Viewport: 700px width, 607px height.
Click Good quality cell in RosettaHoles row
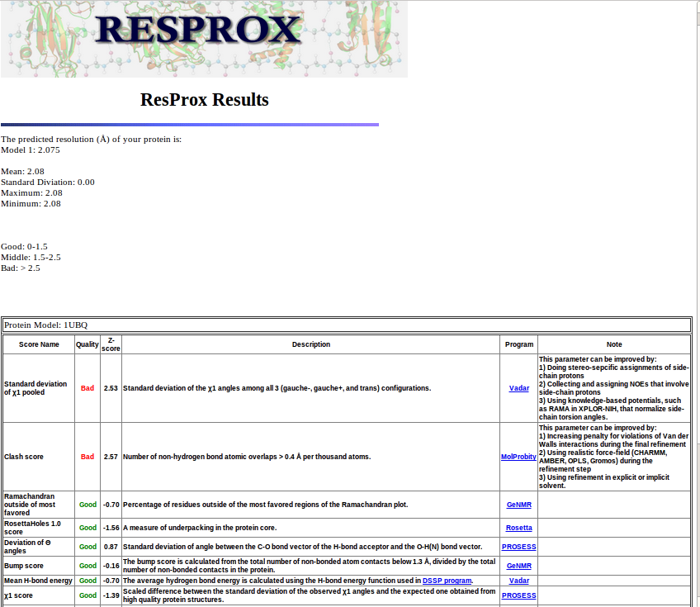pos(87,528)
